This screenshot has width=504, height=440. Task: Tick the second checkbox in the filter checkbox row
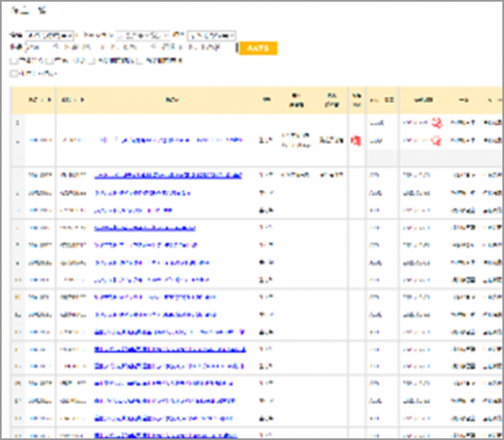click(x=48, y=61)
